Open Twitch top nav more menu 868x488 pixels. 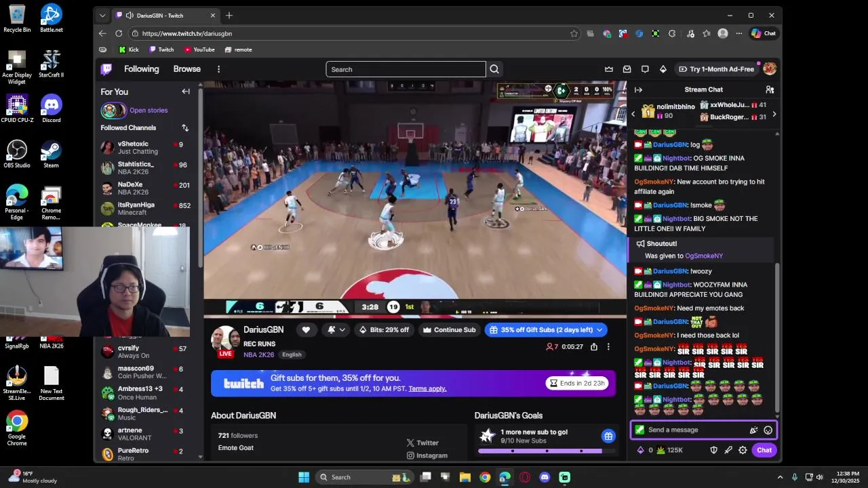point(218,69)
